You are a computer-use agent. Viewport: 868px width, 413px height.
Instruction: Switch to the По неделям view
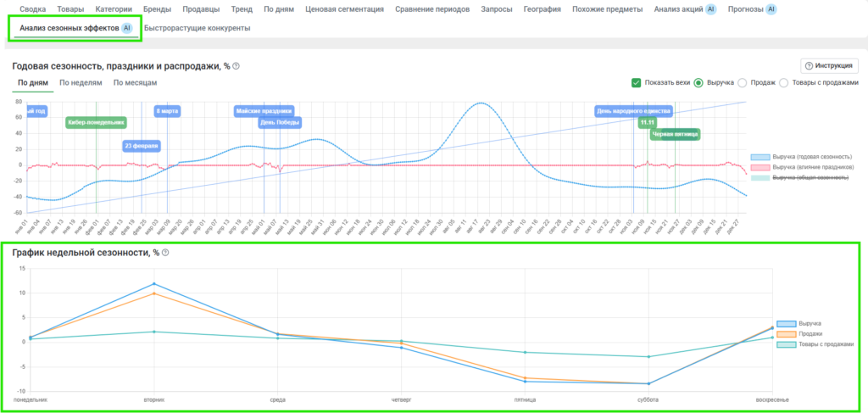(81, 82)
